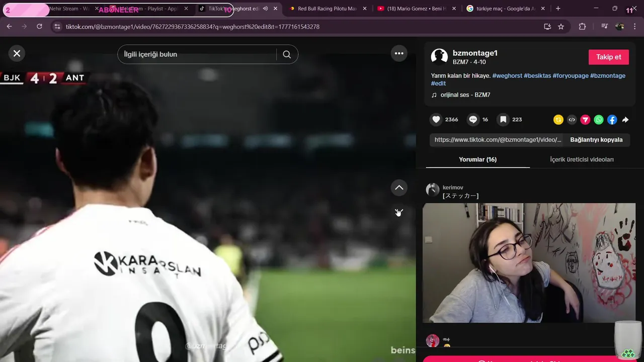644x362 pixels.
Task: Select the video URL text field
Action: click(x=498, y=140)
